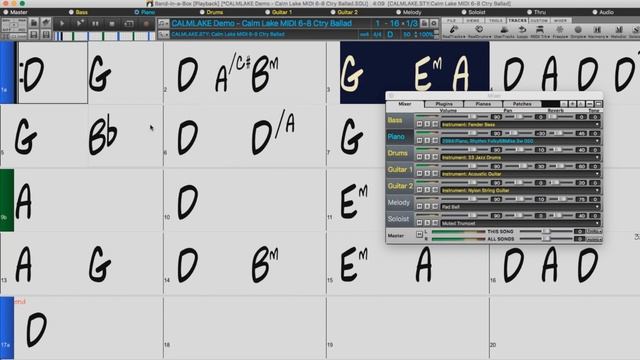Open the Acoustic Guitar instrument dropdown

coord(520,174)
